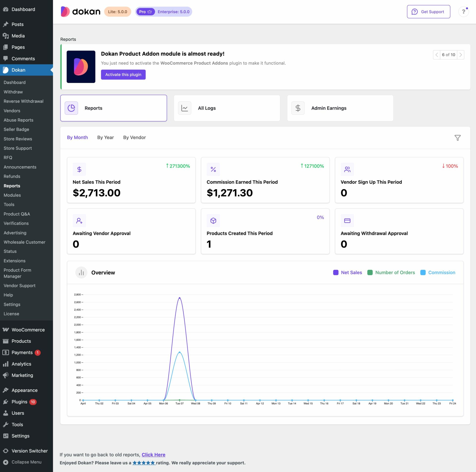Click the Get Support button
Screen dimensions: 476x472
(428, 12)
